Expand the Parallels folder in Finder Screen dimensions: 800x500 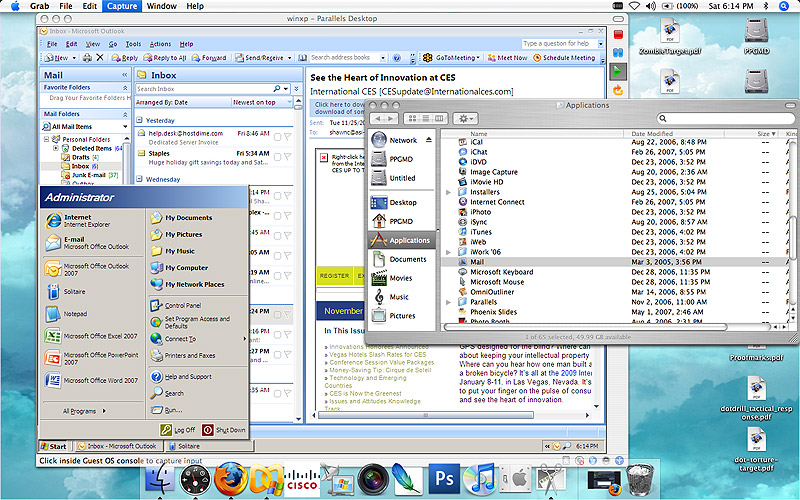448,302
